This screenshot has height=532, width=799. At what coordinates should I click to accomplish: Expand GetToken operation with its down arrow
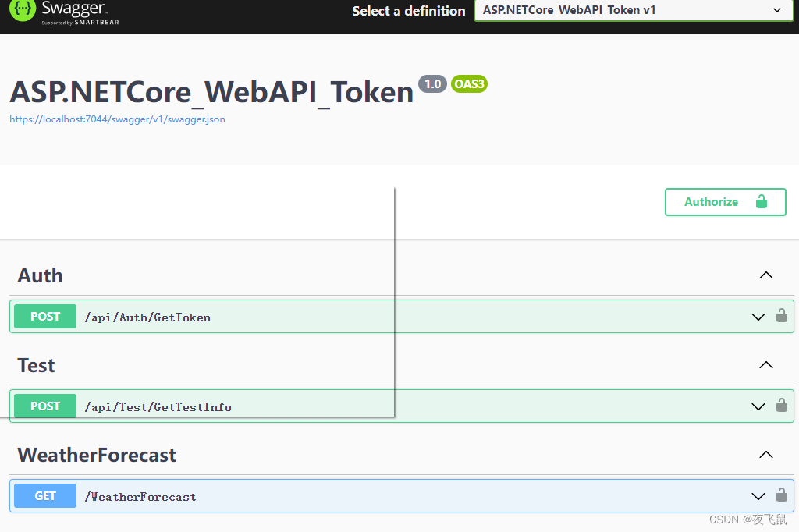tap(758, 317)
